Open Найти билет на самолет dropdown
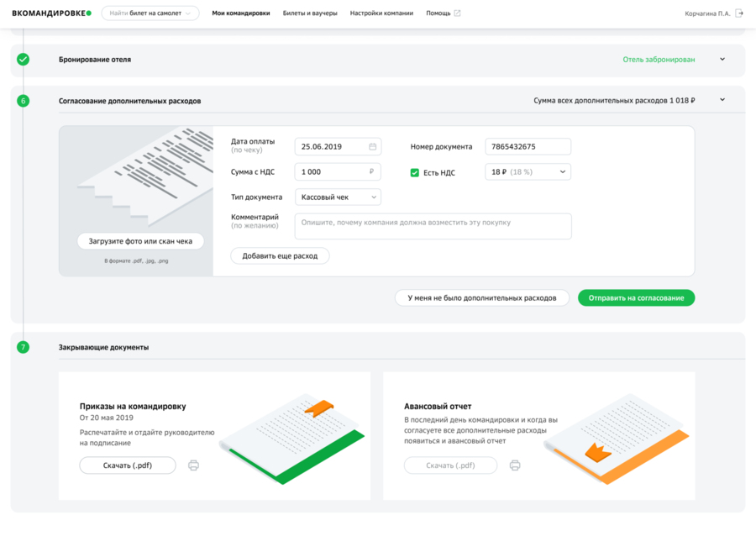The image size is (756, 552). 150,13
